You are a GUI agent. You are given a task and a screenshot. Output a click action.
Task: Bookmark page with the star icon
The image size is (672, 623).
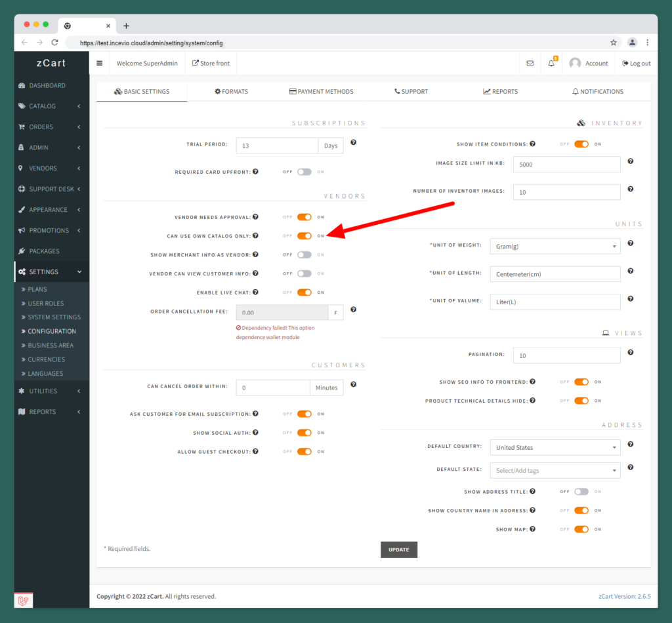coord(614,43)
